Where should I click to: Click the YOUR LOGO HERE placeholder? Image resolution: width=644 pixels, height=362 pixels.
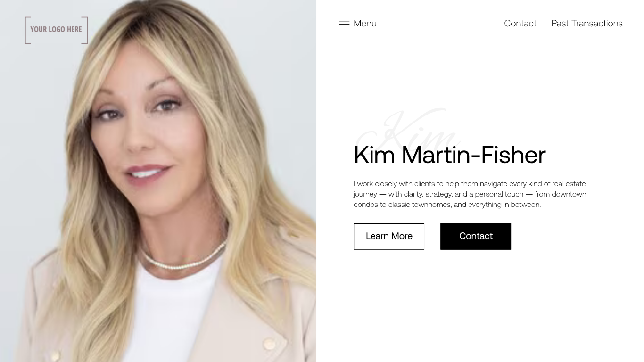[57, 30]
